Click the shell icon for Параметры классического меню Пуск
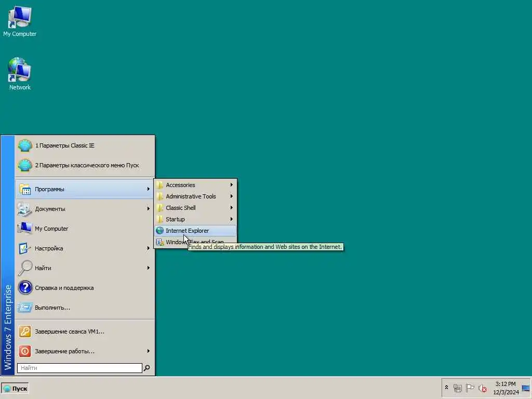Screen dimensions: 532x399 [x=25, y=165]
